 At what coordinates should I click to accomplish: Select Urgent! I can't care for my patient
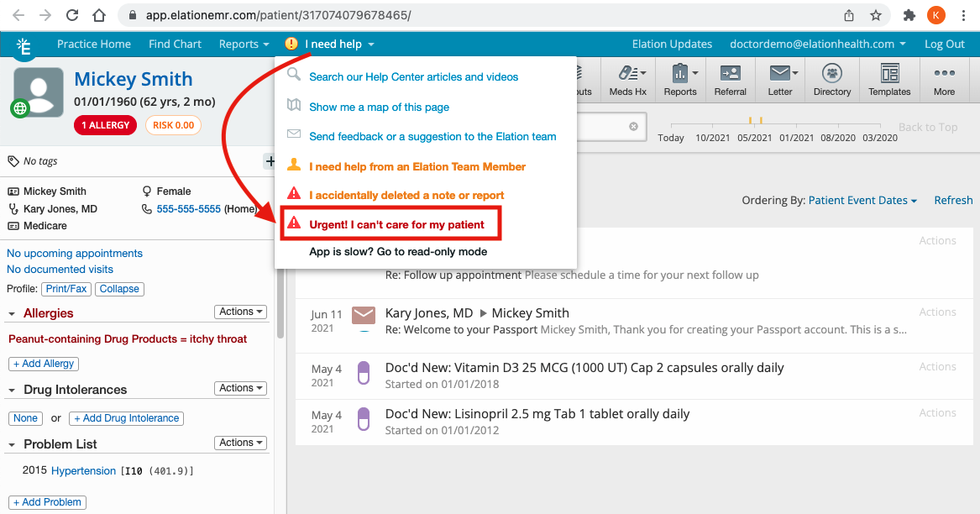tap(396, 224)
